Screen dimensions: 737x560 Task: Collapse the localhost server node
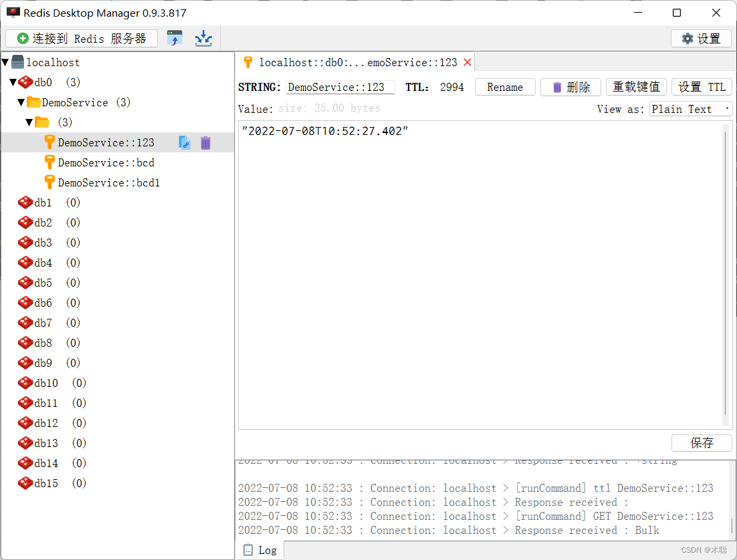pos(5,62)
